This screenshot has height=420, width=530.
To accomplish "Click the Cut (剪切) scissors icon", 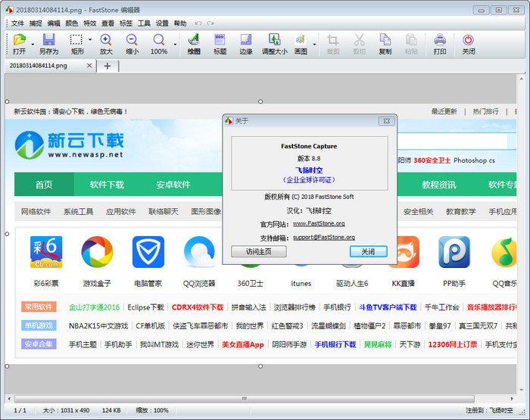I will (359, 40).
